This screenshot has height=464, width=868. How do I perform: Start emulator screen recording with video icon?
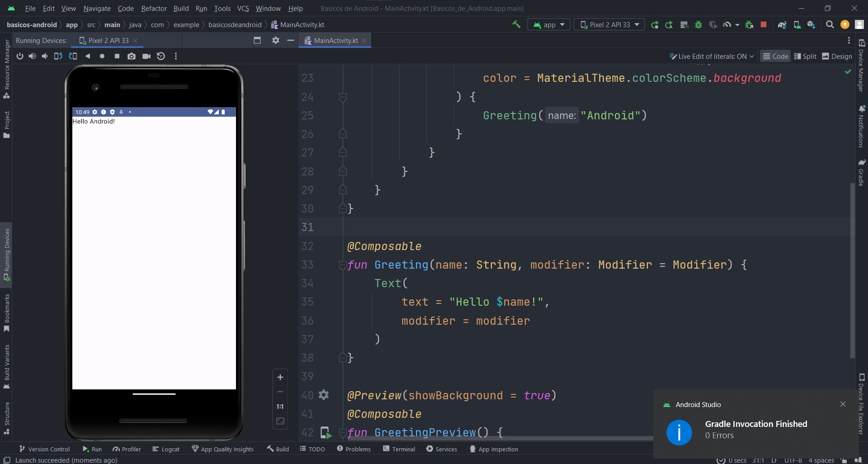pyautogui.click(x=146, y=56)
